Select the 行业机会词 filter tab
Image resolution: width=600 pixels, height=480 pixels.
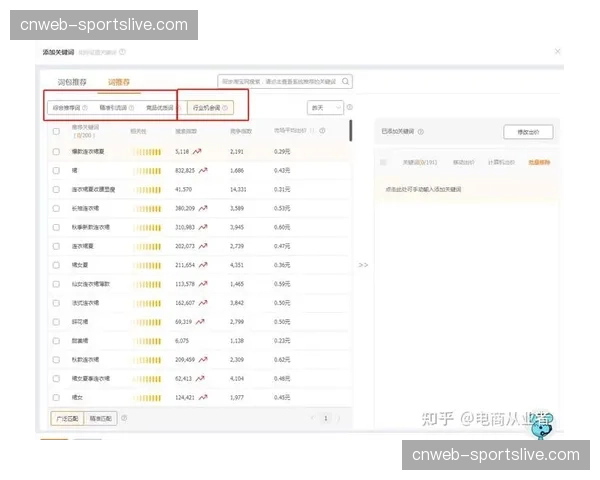click(x=205, y=107)
